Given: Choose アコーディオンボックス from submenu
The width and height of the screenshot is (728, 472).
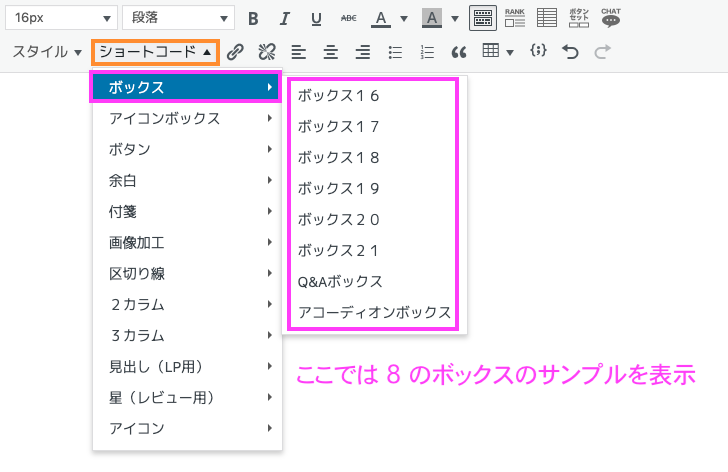Looking at the screenshot, I should (x=374, y=312).
